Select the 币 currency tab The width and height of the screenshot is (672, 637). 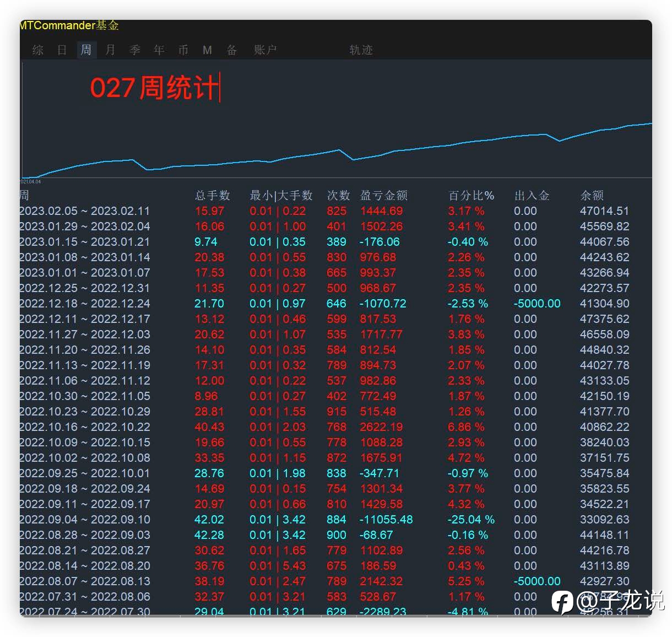(183, 50)
